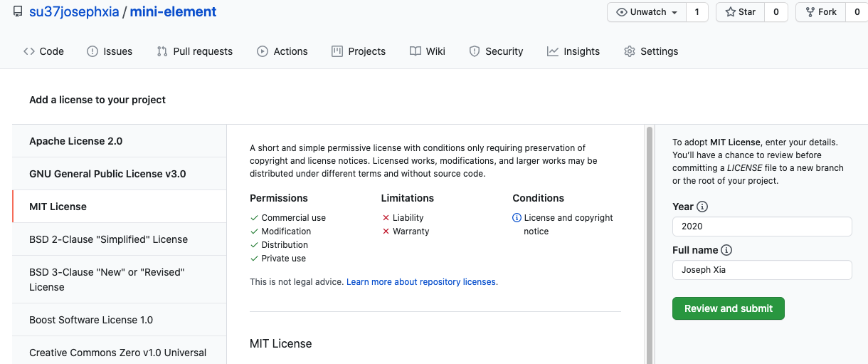Click the Full name info icon

point(726,250)
